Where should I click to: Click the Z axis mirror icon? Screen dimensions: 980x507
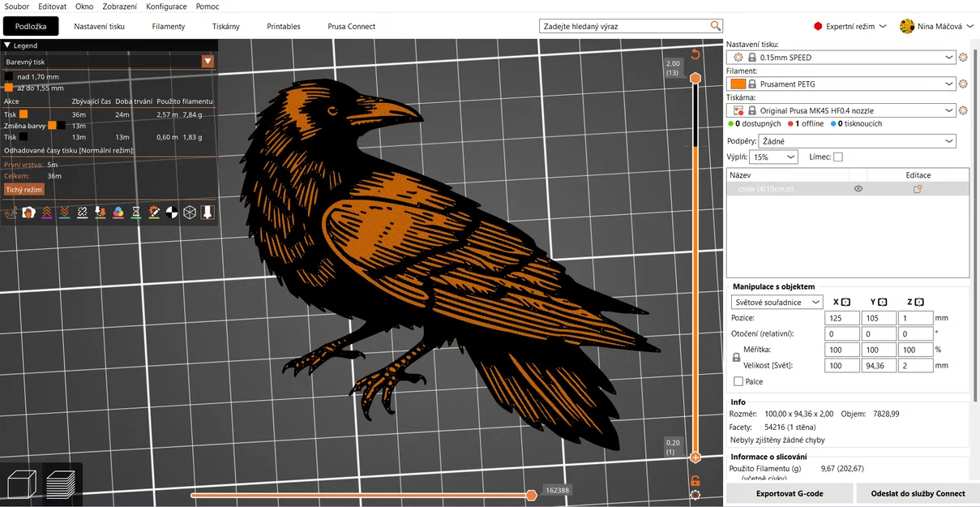918,302
